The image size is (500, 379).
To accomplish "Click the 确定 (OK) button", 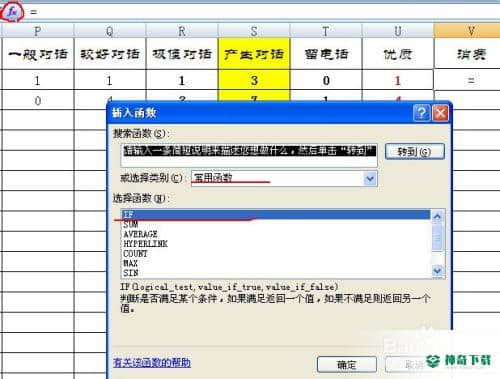I will (347, 365).
